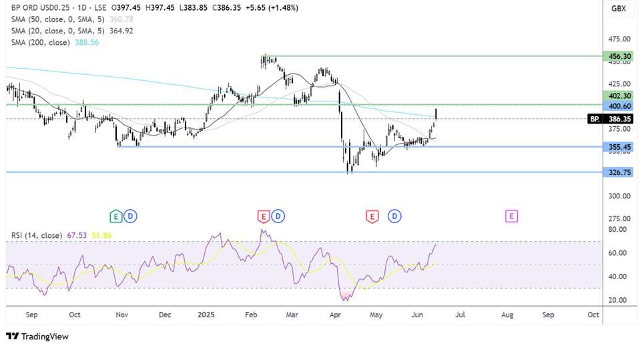Click the Jul label on time axis
Viewport: 644px width, 348px height.
tap(460, 315)
